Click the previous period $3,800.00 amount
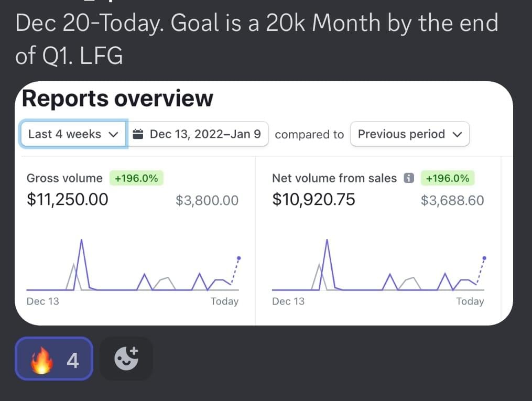532x401 pixels. click(x=207, y=200)
